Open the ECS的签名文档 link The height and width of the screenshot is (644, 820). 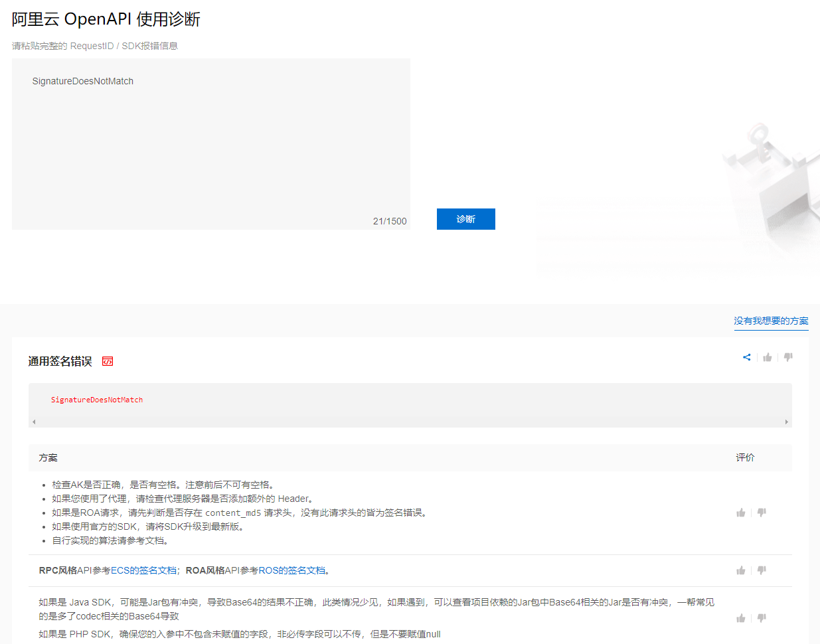[143, 570]
